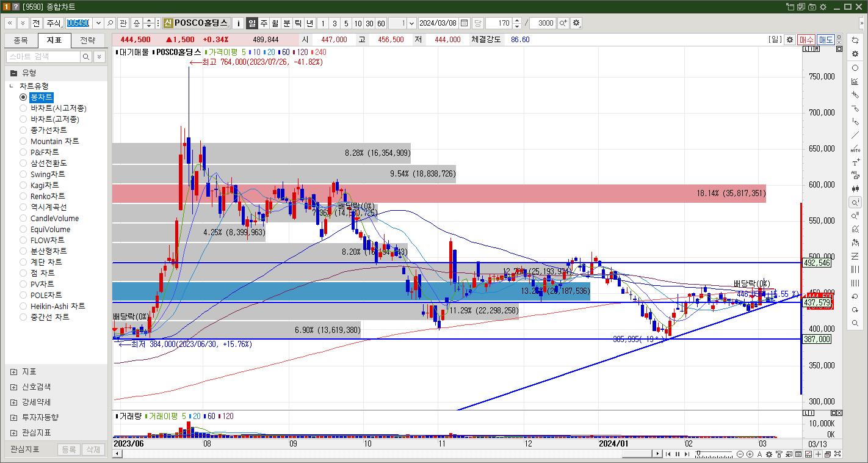Select the 분 minute period button
The width and height of the screenshot is (868, 463).
(x=286, y=23)
